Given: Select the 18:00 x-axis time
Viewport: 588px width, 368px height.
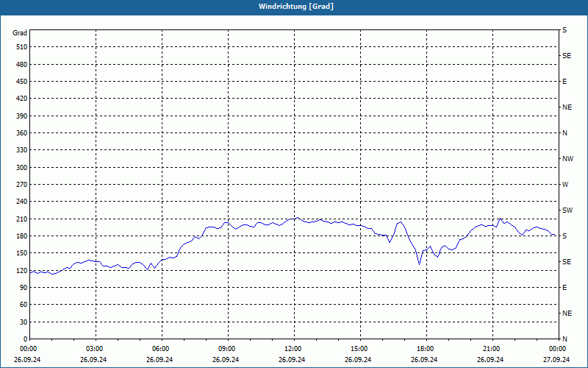Looking at the screenshot, I should (x=426, y=349).
